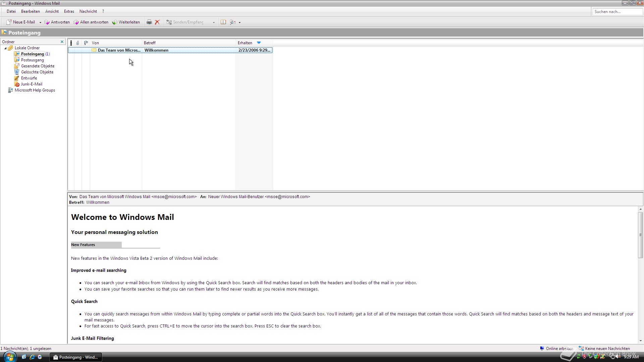
Task: Click the green sync arrows tray icon
Action: (x=578, y=357)
